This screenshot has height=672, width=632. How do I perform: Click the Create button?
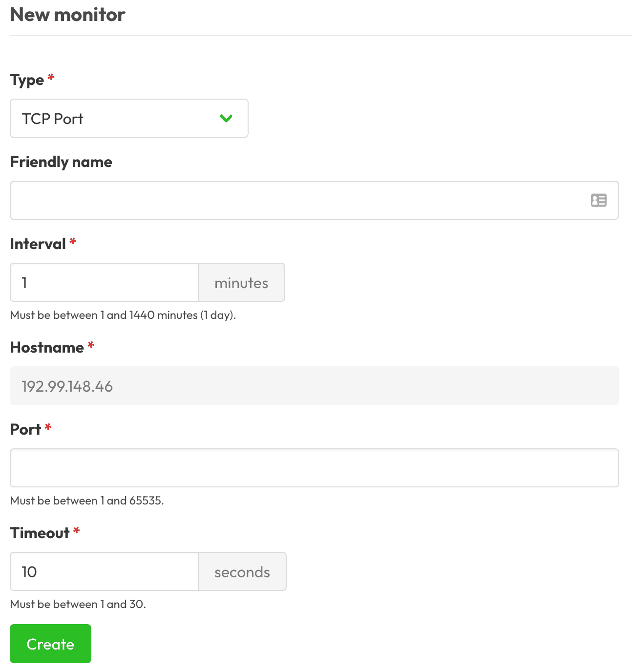tap(50, 644)
